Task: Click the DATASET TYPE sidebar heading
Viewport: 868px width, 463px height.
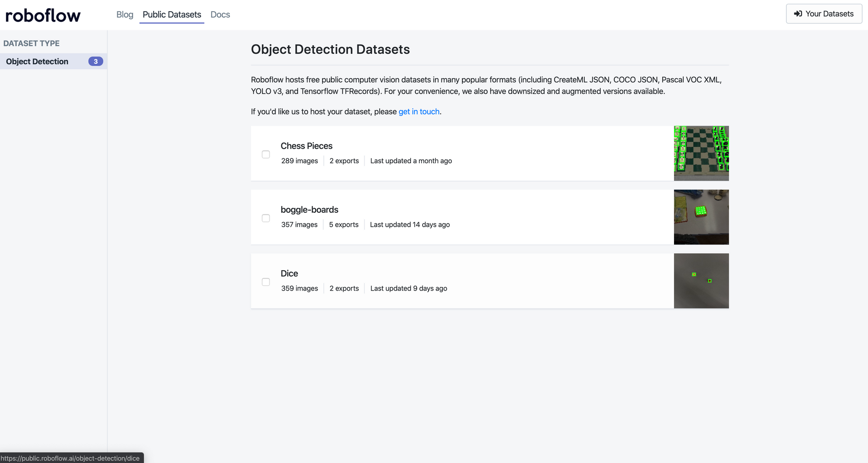Action: click(31, 43)
